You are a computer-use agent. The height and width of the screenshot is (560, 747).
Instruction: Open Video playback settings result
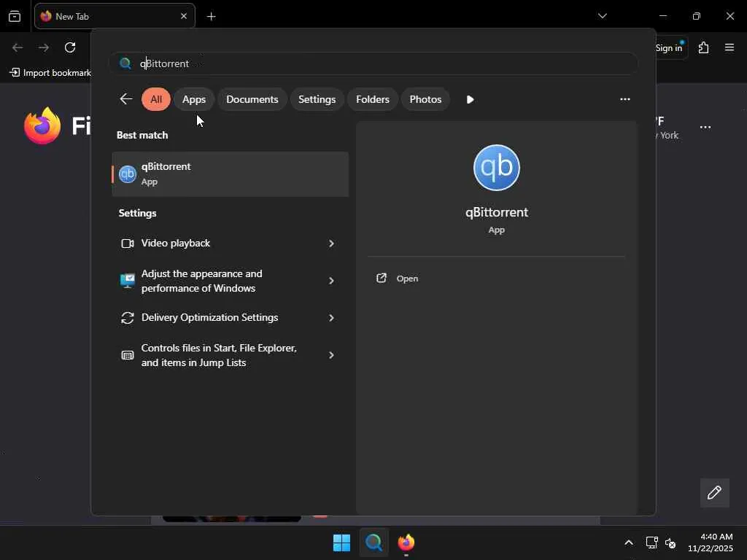tap(230, 244)
